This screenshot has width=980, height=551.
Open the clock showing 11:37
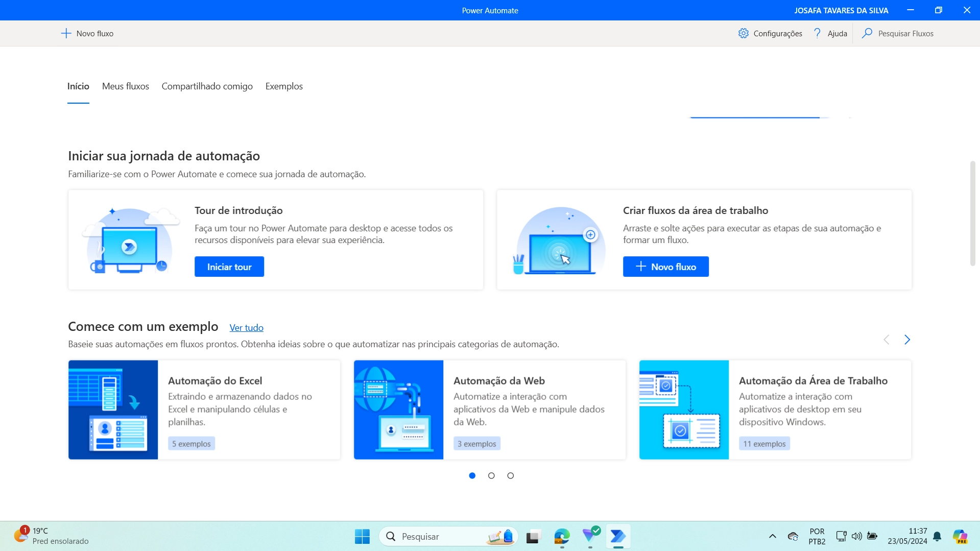point(907,536)
